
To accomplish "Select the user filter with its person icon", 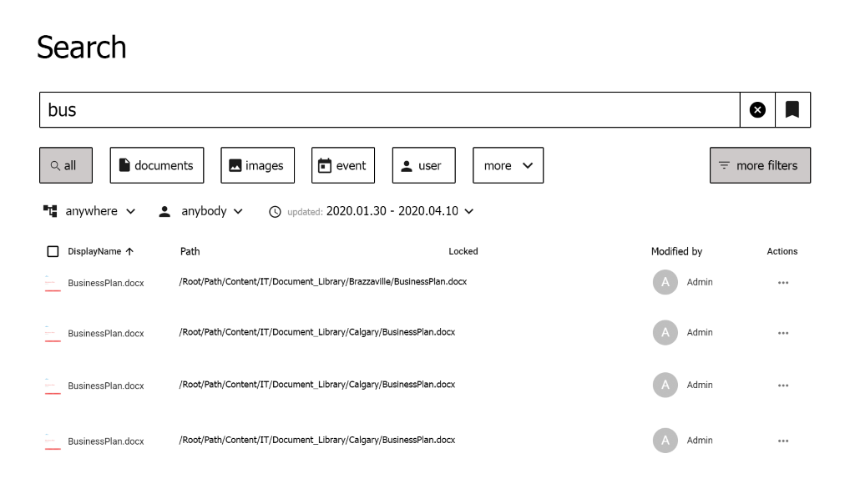I will point(407,164).
